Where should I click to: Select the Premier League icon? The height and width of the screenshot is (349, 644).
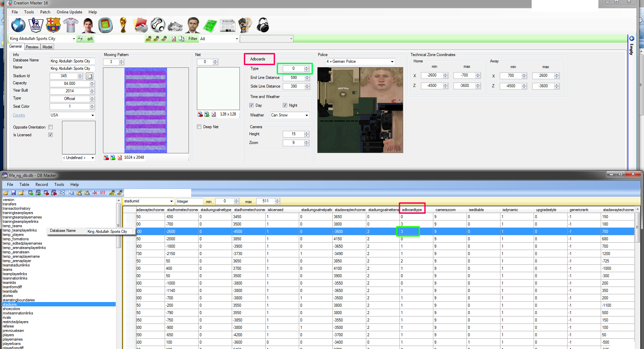tap(36, 26)
